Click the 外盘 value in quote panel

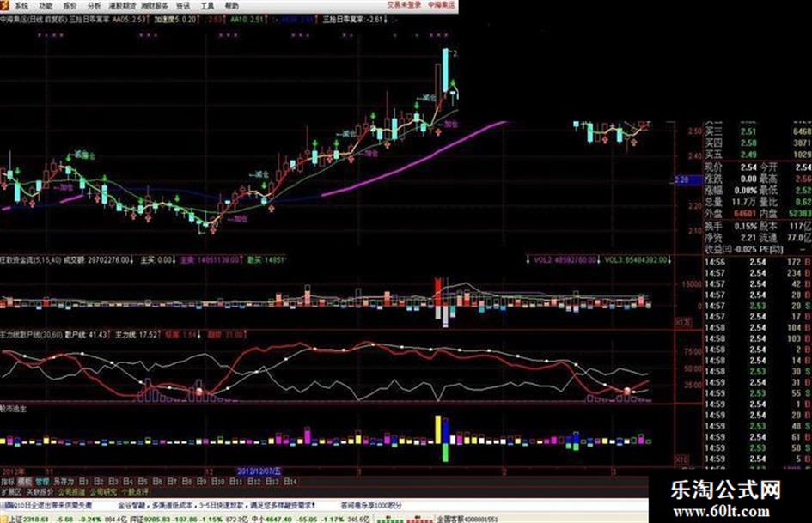(x=744, y=213)
